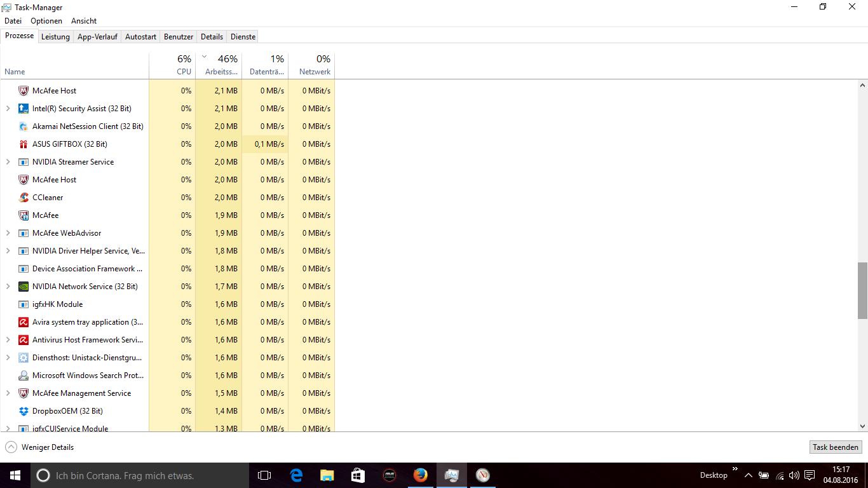The image size is (868, 488).
Task: Select the ASUS GIFTBOX gift icon
Action: pos(24,144)
